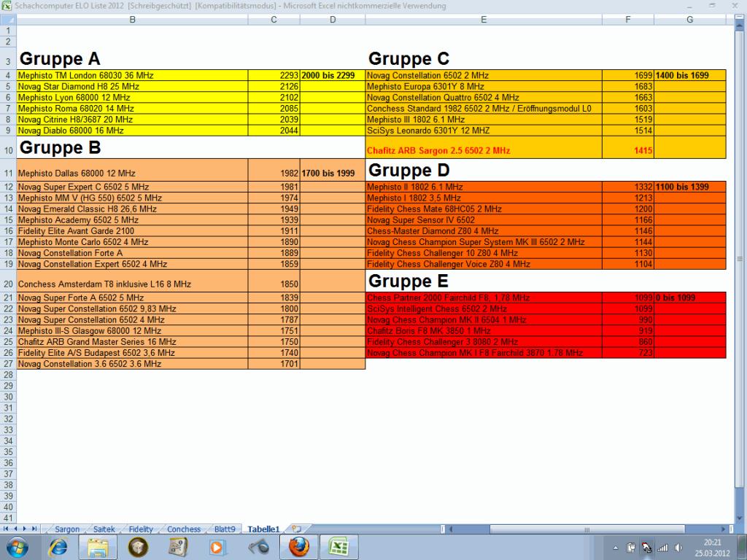Select column F header
This screenshot has height=560, width=747.
click(628, 20)
